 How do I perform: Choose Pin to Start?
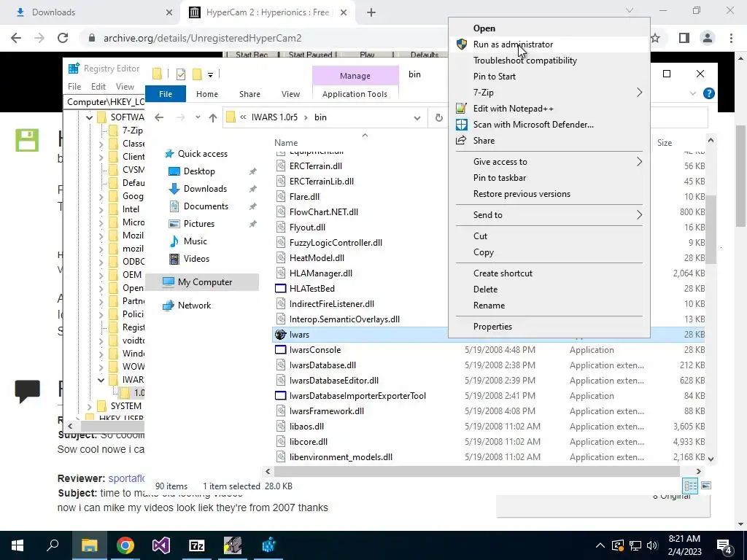pyautogui.click(x=495, y=76)
